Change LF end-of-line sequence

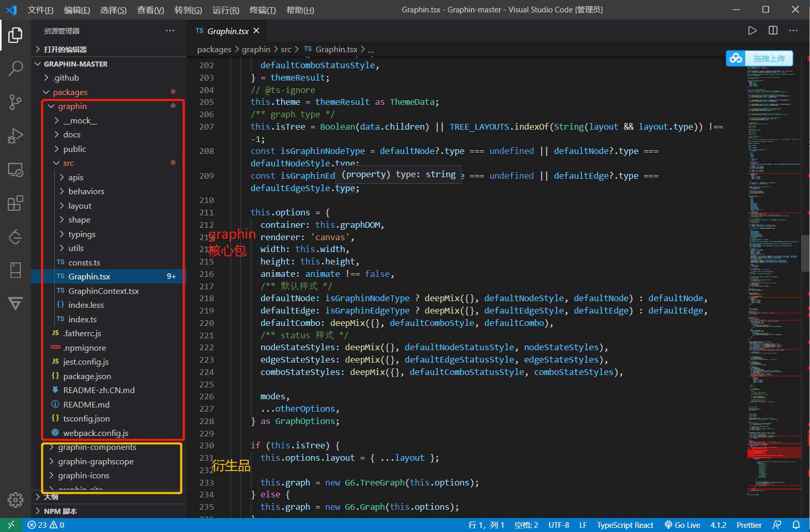point(583,525)
